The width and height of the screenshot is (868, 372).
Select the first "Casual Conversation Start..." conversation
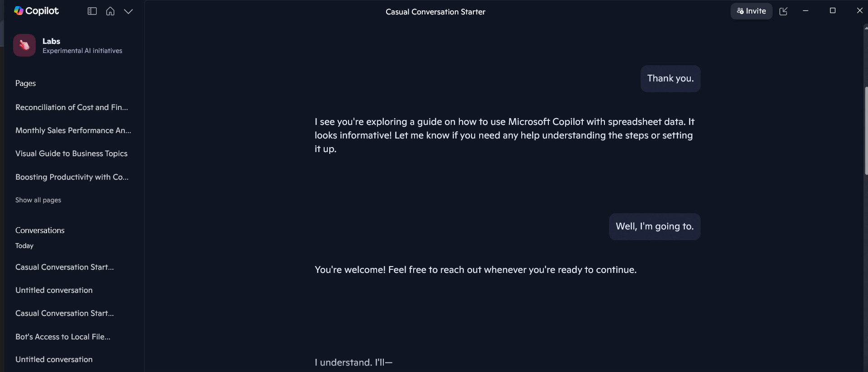click(x=64, y=267)
